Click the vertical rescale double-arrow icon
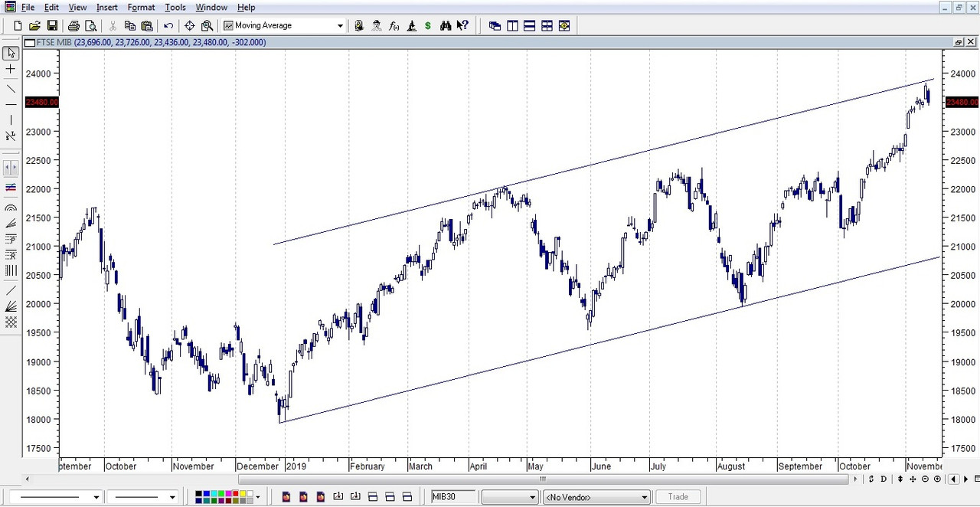 coord(900,479)
